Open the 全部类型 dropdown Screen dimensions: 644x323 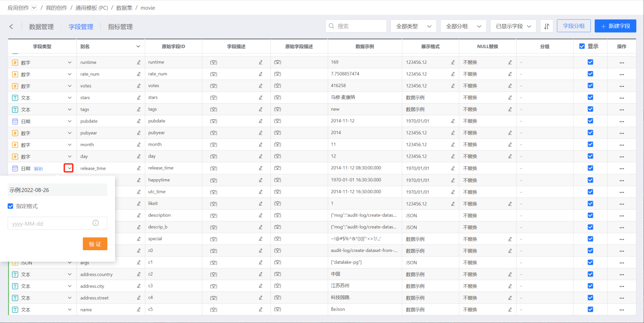413,26
